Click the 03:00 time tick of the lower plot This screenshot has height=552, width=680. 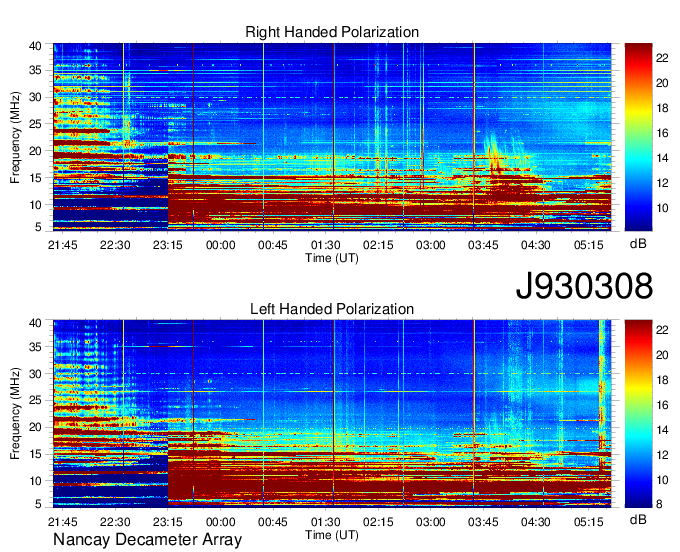coord(431,522)
